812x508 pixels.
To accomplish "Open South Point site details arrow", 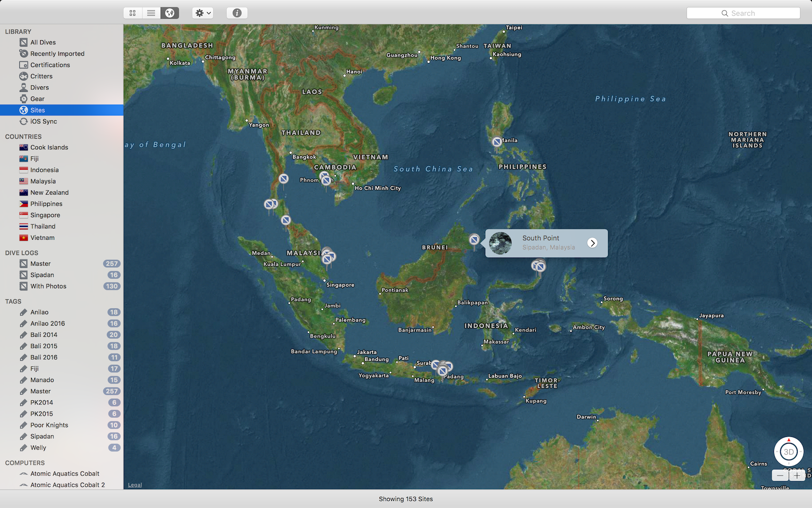I will coord(592,243).
